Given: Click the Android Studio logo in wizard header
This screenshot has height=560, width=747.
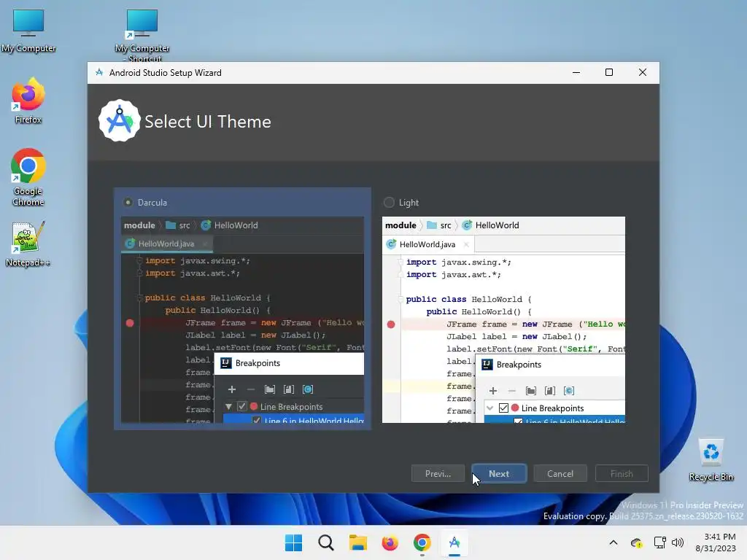Looking at the screenshot, I should tap(120, 120).
